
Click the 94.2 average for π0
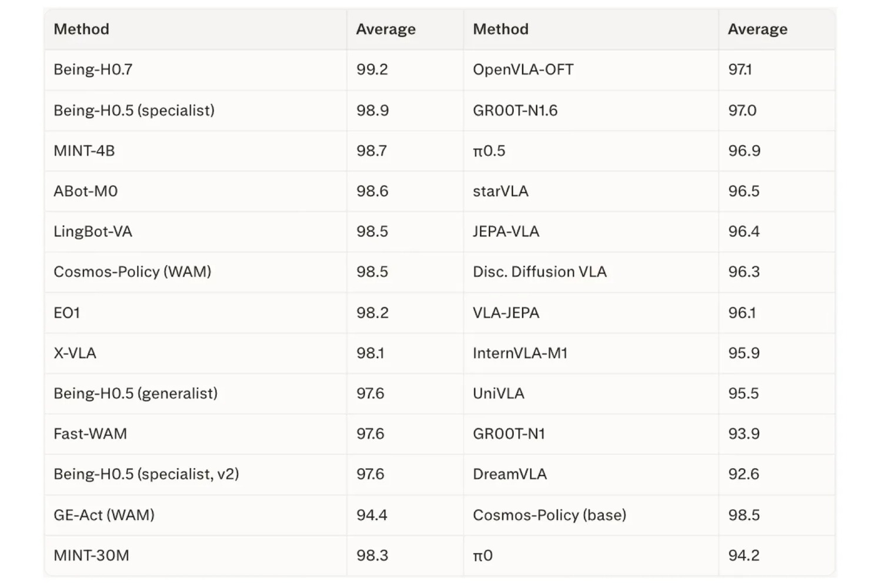744,555
